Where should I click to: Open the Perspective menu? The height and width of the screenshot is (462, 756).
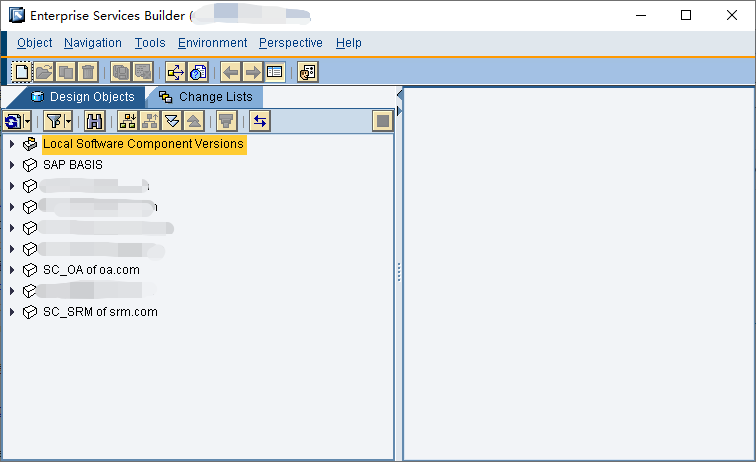(291, 43)
